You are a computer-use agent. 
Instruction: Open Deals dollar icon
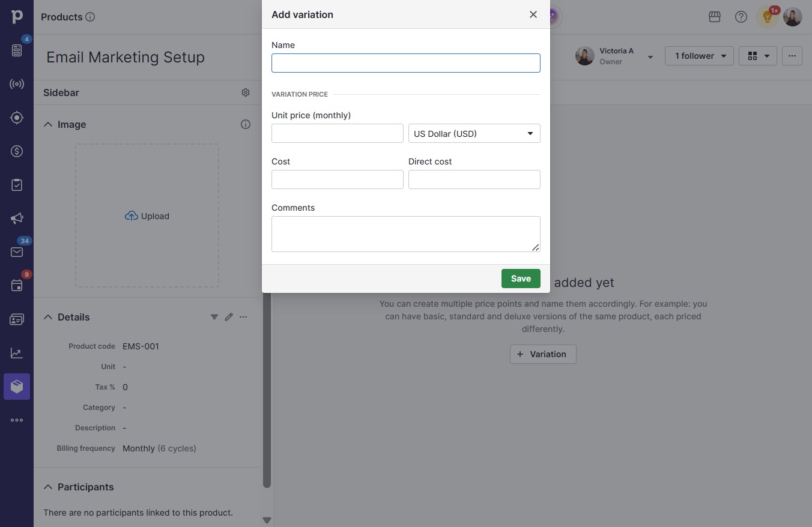(17, 151)
